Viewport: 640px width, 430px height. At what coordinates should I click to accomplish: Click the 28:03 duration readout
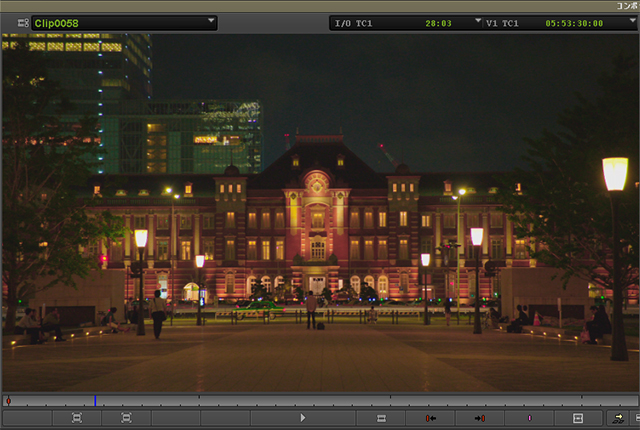(x=438, y=23)
